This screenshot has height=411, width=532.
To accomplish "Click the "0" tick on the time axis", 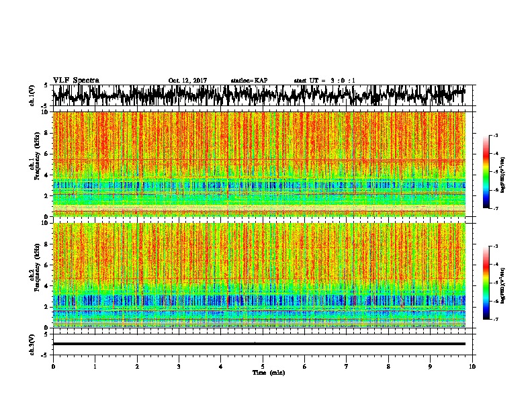I will [53, 367].
